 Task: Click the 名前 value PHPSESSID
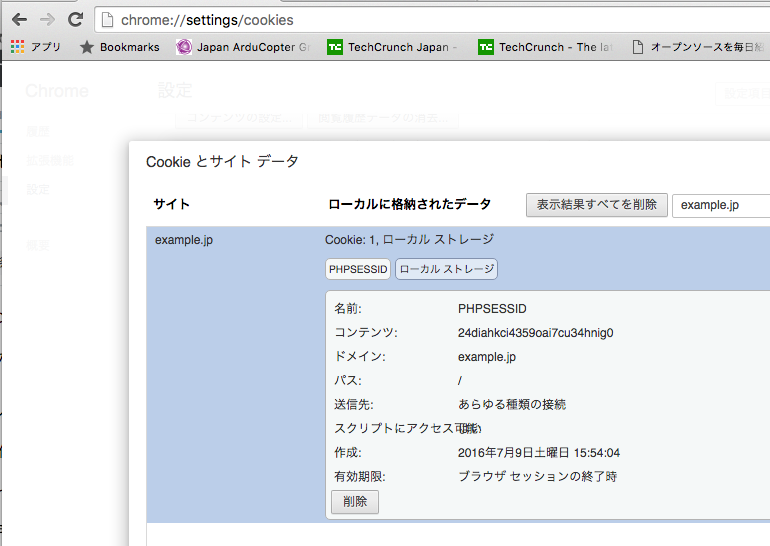pyautogui.click(x=492, y=309)
